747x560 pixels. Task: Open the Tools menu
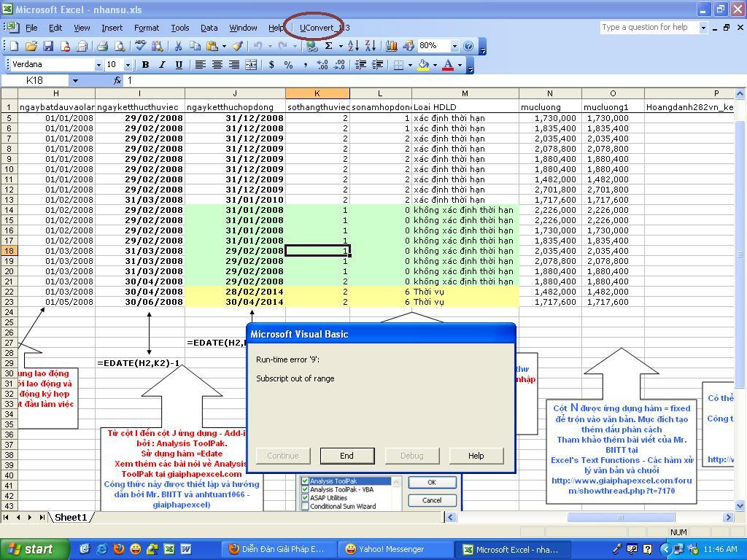(x=180, y=28)
